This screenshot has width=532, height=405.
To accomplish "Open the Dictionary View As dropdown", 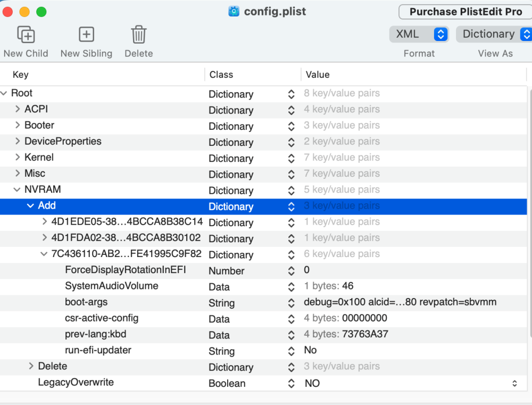I will pyautogui.click(x=494, y=34).
